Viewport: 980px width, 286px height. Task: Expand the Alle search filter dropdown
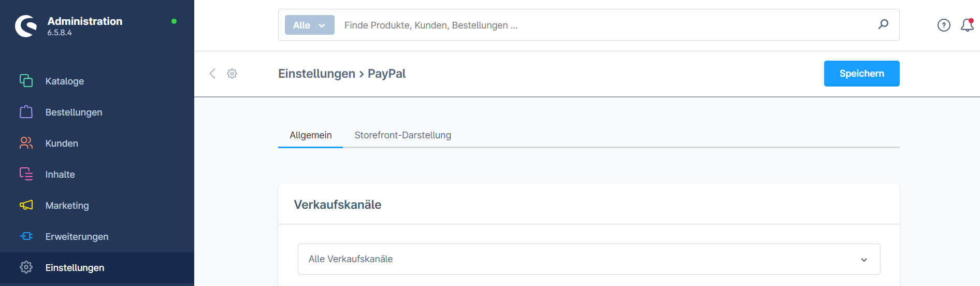[310, 25]
